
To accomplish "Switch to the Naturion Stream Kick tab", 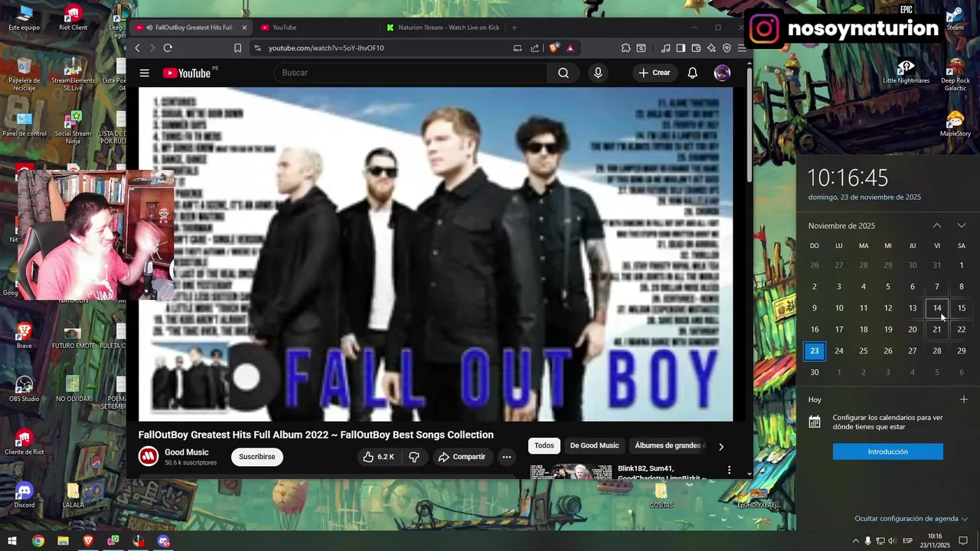I will [443, 28].
